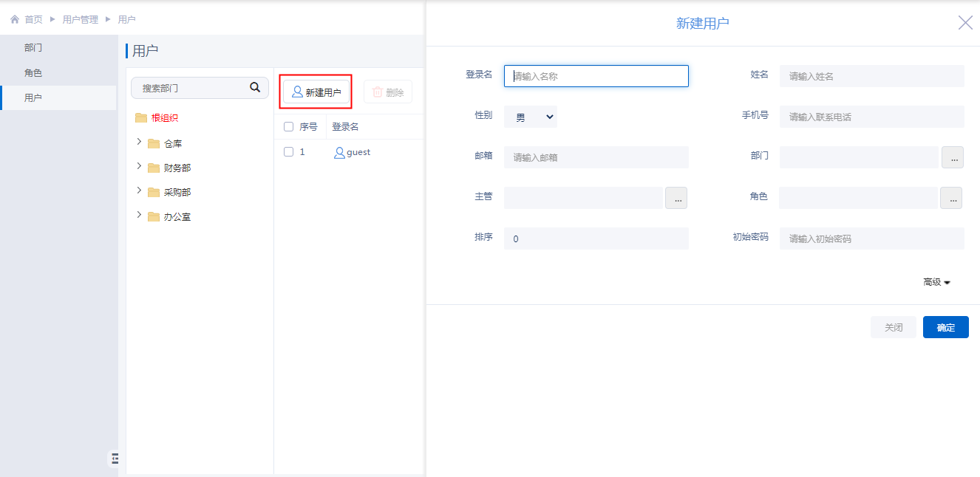Click the 新建用户 button
Screen dimensions: 980x477
pos(316,92)
